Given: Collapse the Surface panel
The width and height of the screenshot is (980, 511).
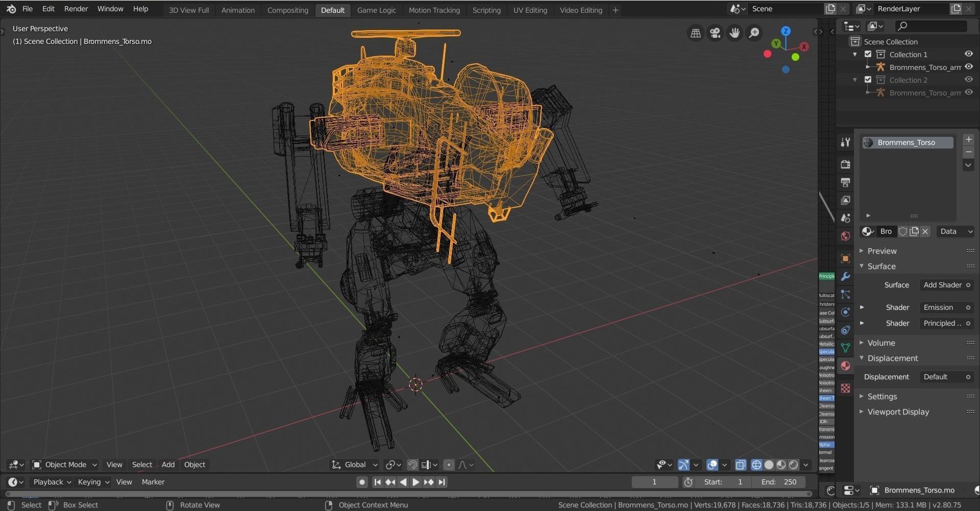Looking at the screenshot, I should click(x=881, y=266).
